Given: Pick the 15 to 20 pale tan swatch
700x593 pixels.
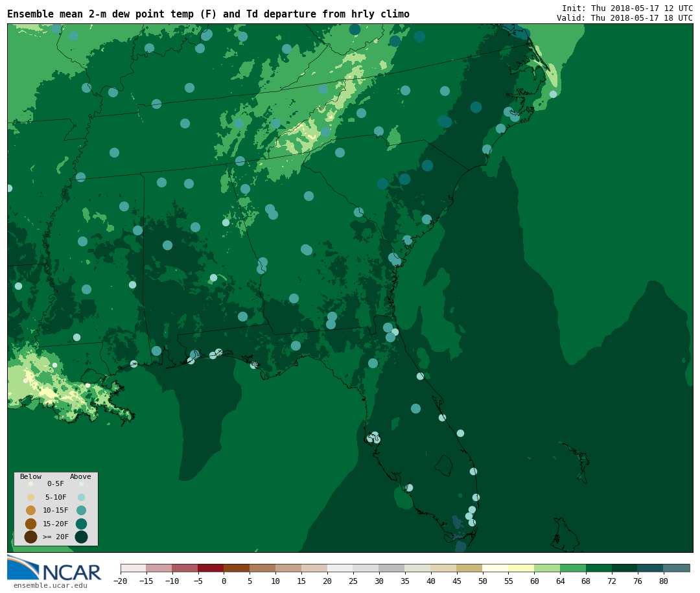Looking at the screenshot, I should (x=315, y=568).
